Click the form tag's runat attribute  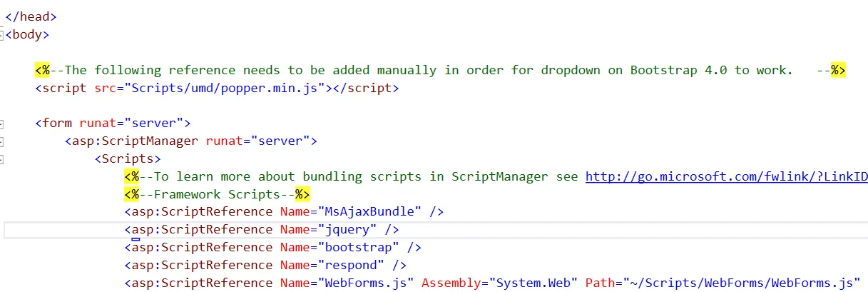coord(98,123)
